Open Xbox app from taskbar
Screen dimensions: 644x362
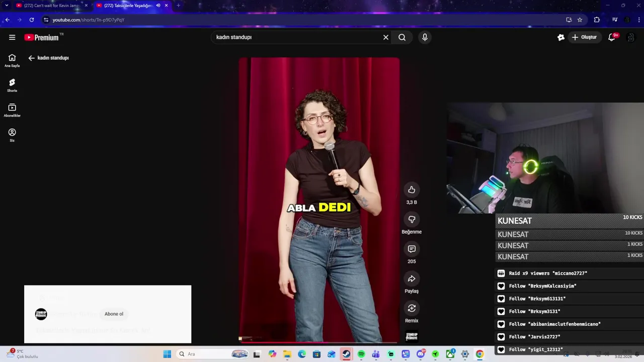pyautogui.click(x=450, y=354)
